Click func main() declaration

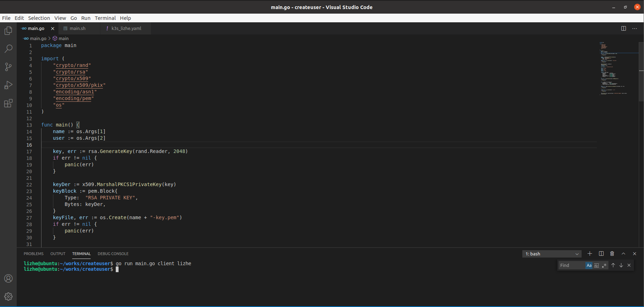[x=60, y=125]
